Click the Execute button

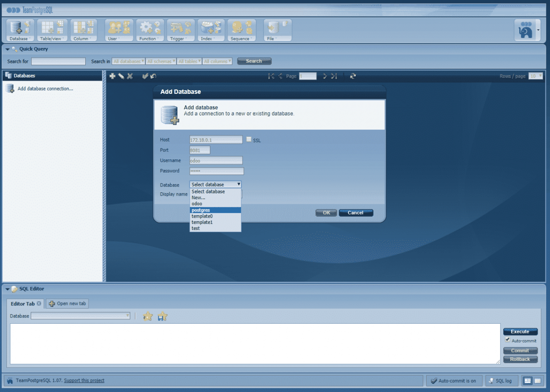click(x=520, y=332)
